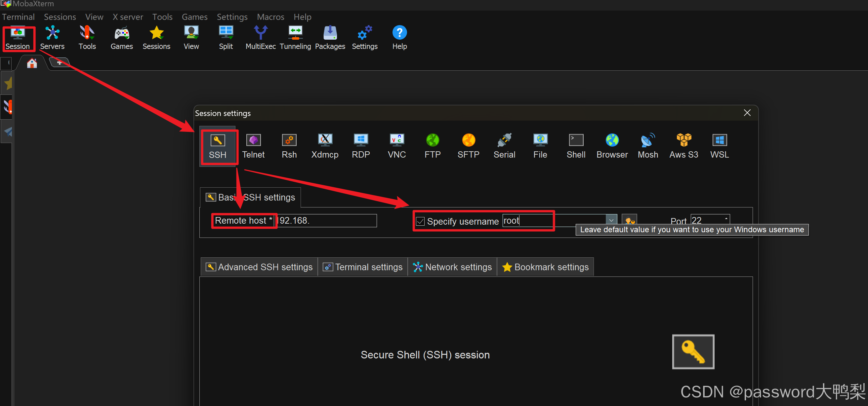
Task: Open the Macros menu
Action: (270, 17)
